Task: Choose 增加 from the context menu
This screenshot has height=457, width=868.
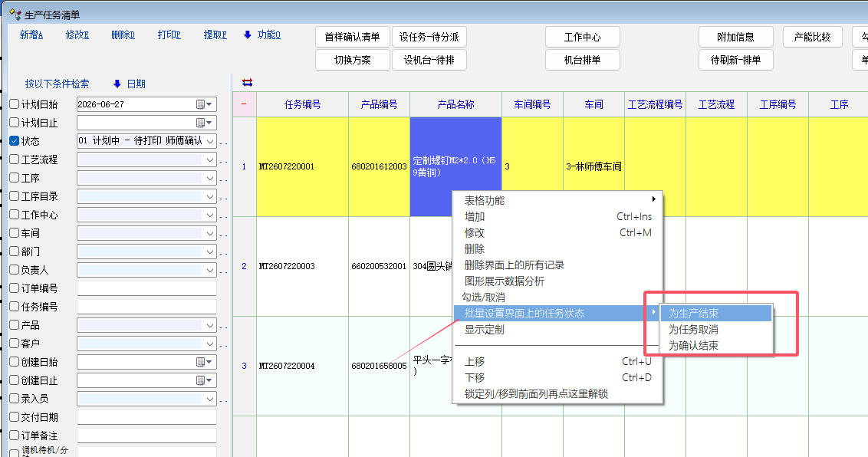Action: tap(557, 216)
